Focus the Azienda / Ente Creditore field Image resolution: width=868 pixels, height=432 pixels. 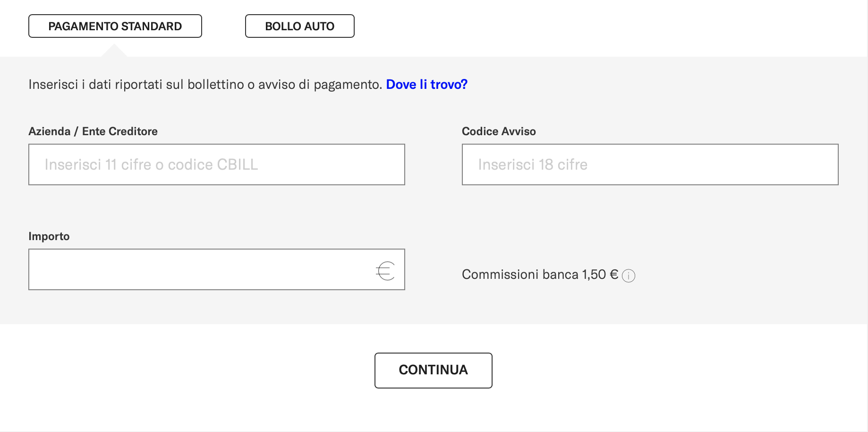coord(217,164)
